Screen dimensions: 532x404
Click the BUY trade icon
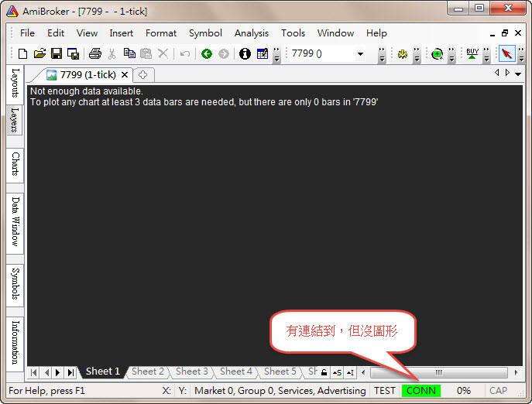click(472, 53)
